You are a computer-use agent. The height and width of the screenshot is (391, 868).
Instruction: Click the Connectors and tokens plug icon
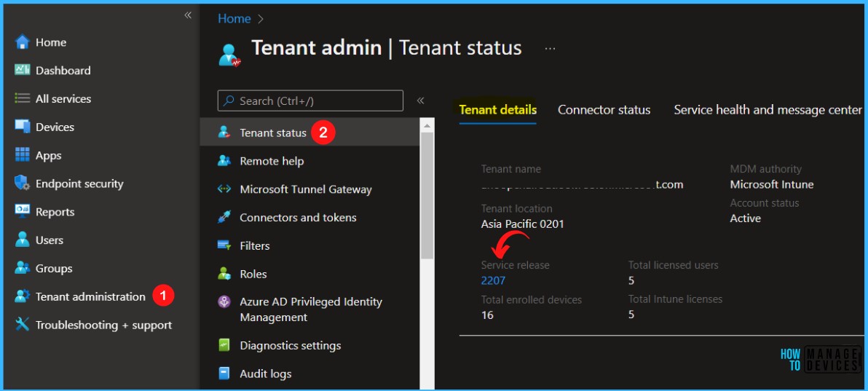click(224, 217)
